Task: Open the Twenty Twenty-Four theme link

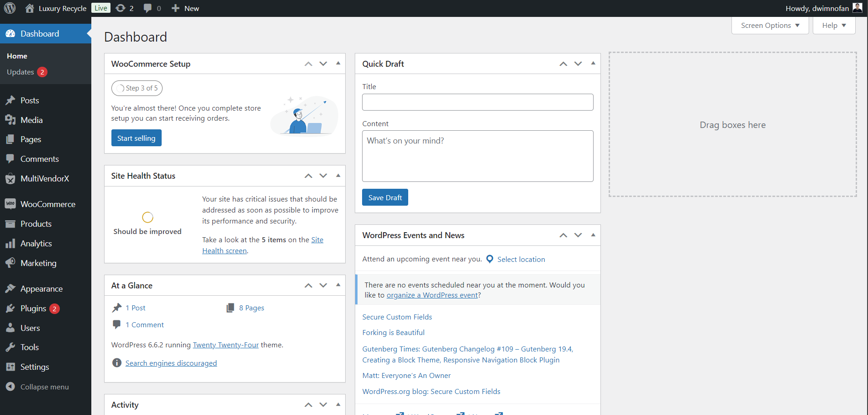Action: pyautogui.click(x=226, y=345)
